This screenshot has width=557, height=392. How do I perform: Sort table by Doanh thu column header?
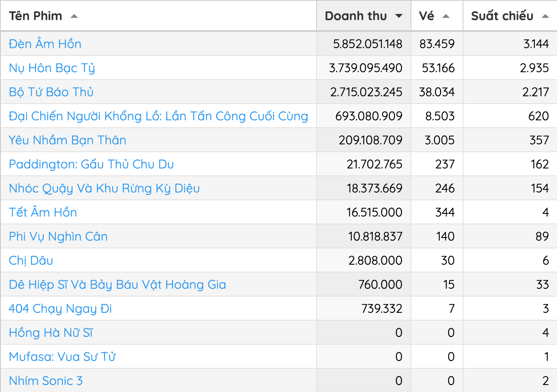click(356, 16)
